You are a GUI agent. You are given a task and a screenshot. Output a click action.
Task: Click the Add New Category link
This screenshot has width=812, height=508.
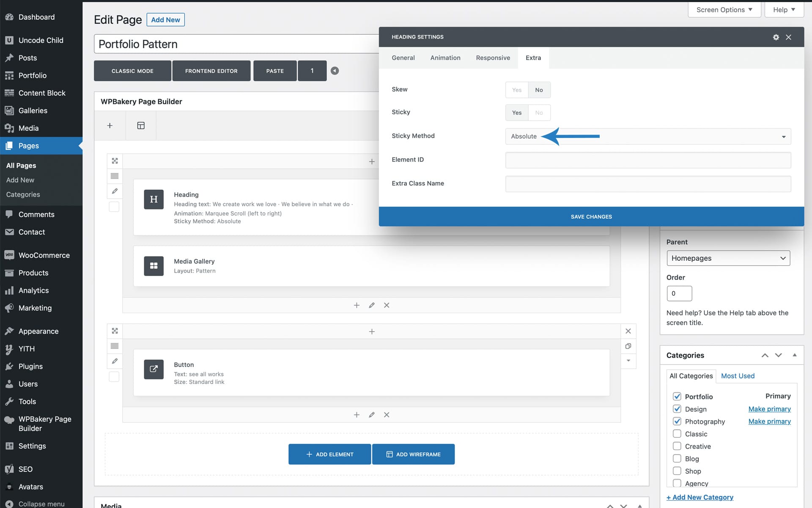coord(700,497)
